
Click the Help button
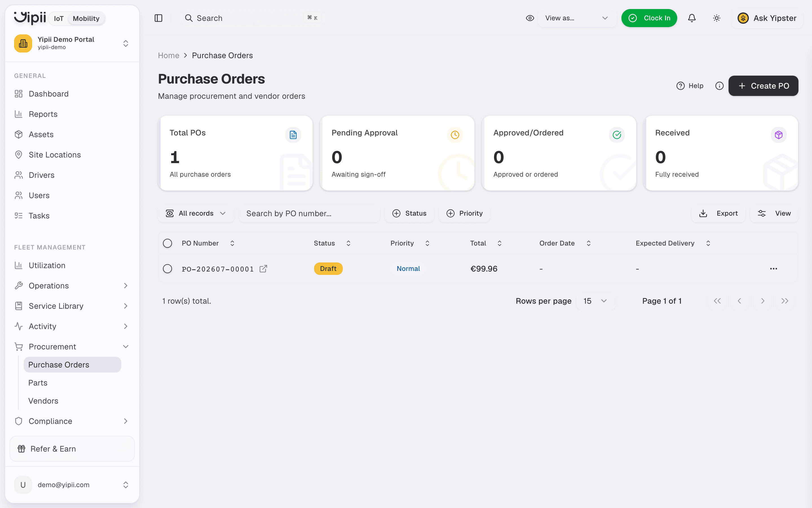(690, 86)
